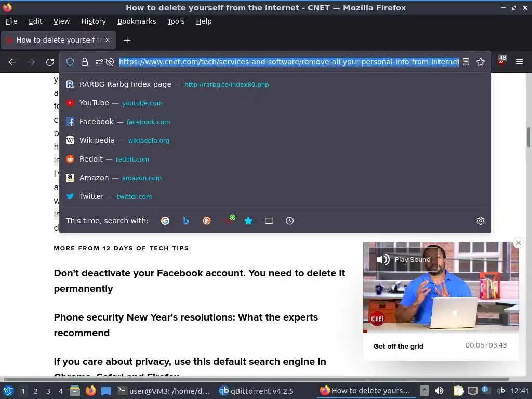The width and height of the screenshot is (532, 399).
Task: Close the 'How to delete yourself' tab
Action: (x=108, y=40)
